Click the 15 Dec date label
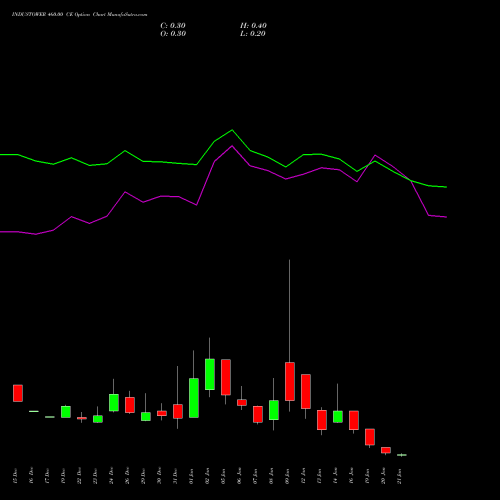The height and width of the screenshot is (500, 500). [15, 476]
